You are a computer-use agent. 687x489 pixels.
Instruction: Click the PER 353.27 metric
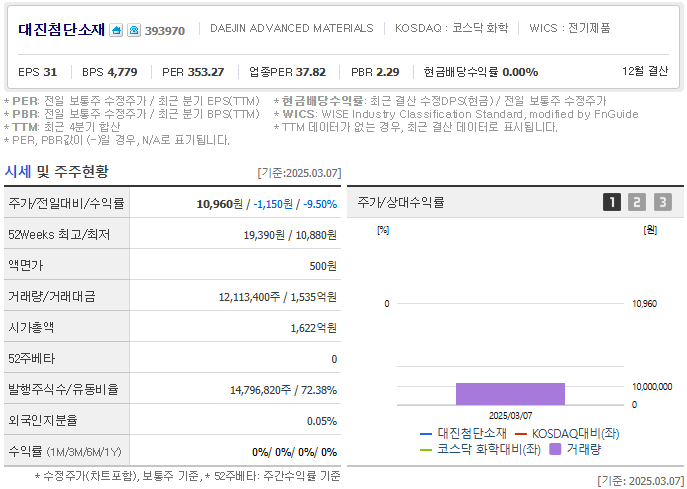(193, 72)
